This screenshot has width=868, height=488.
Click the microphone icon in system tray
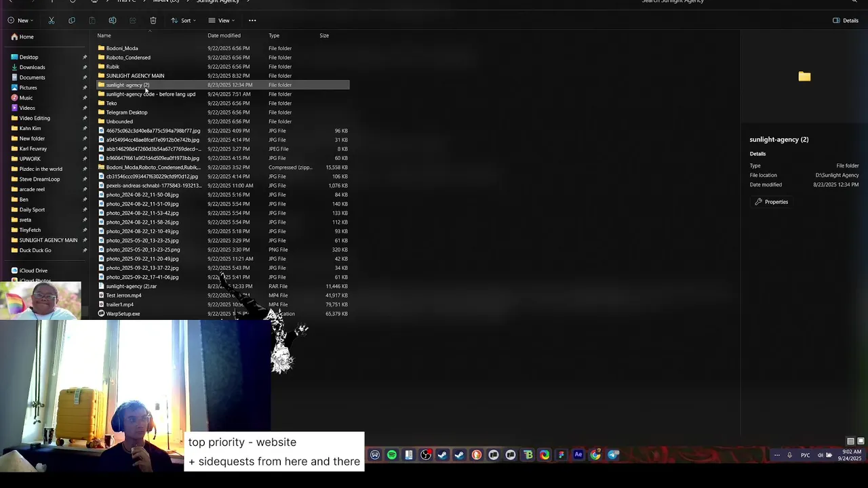[789, 455]
